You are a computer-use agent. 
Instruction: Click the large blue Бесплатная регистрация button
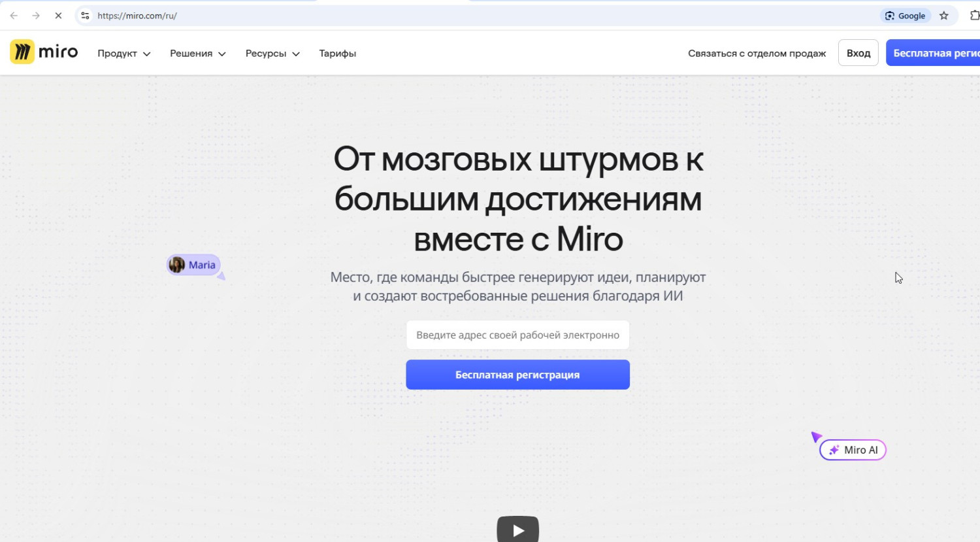pyautogui.click(x=517, y=375)
